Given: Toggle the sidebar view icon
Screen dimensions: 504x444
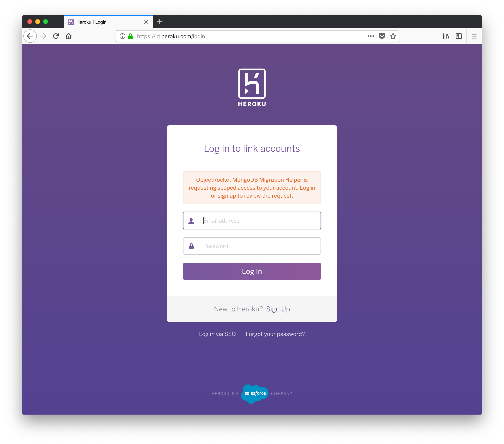Looking at the screenshot, I should click(459, 36).
